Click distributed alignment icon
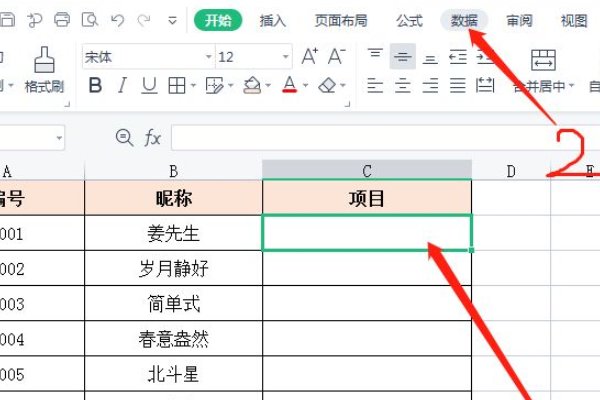The width and height of the screenshot is (600, 400). pos(485,85)
